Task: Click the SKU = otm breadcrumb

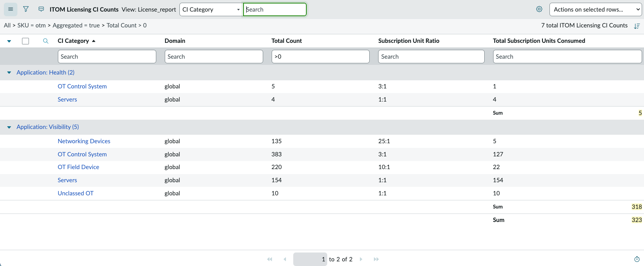Action: (32, 25)
